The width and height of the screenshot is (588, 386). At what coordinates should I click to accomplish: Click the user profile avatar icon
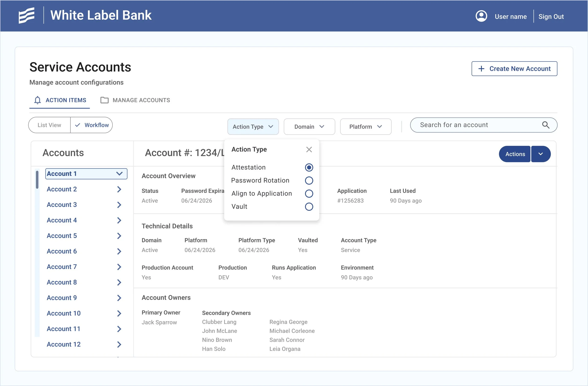coord(481,16)
